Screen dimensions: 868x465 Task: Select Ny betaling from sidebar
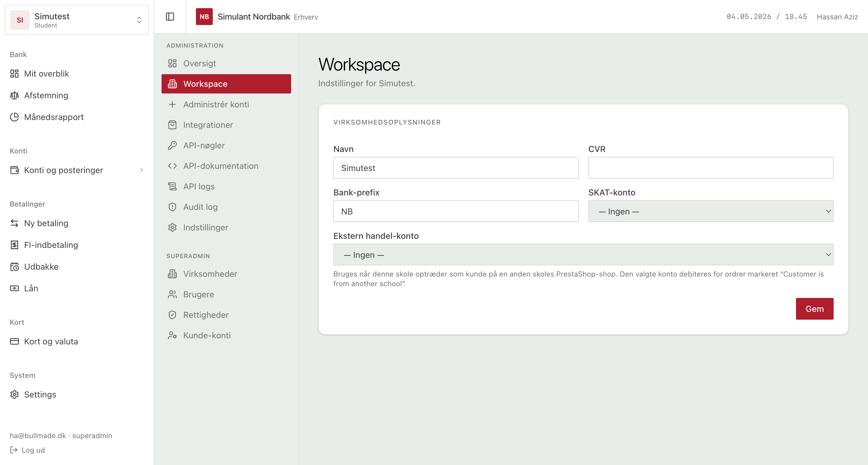pyautogui.click(x=77, y=223)
